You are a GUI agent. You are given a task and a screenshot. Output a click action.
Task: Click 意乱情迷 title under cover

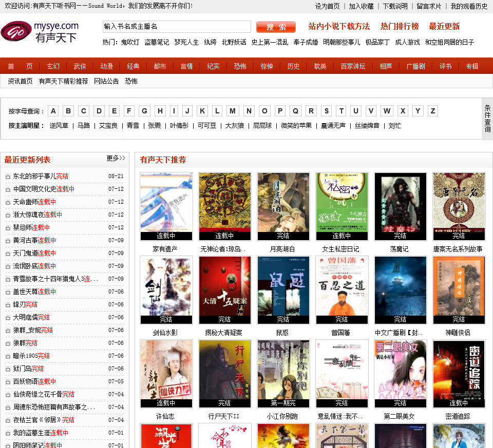click(x=340, y=416)
